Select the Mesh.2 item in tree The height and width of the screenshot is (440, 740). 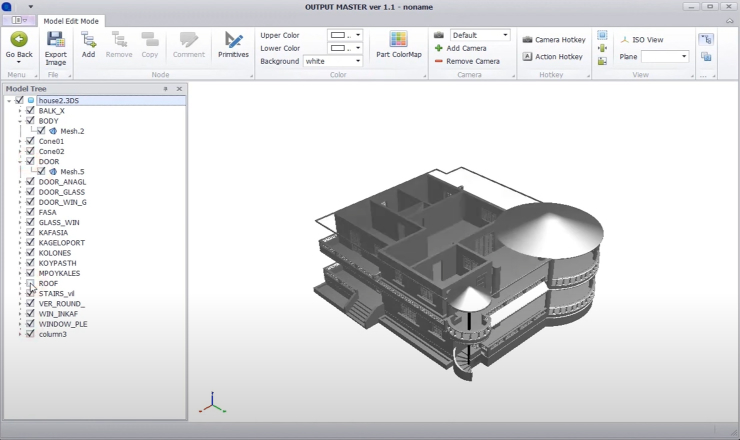pos(71,131)
